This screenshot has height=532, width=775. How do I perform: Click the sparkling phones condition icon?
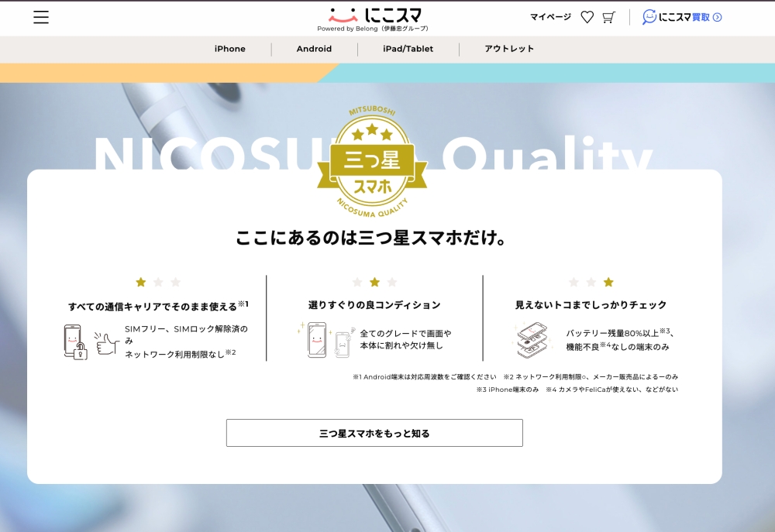tap(326, 339)
